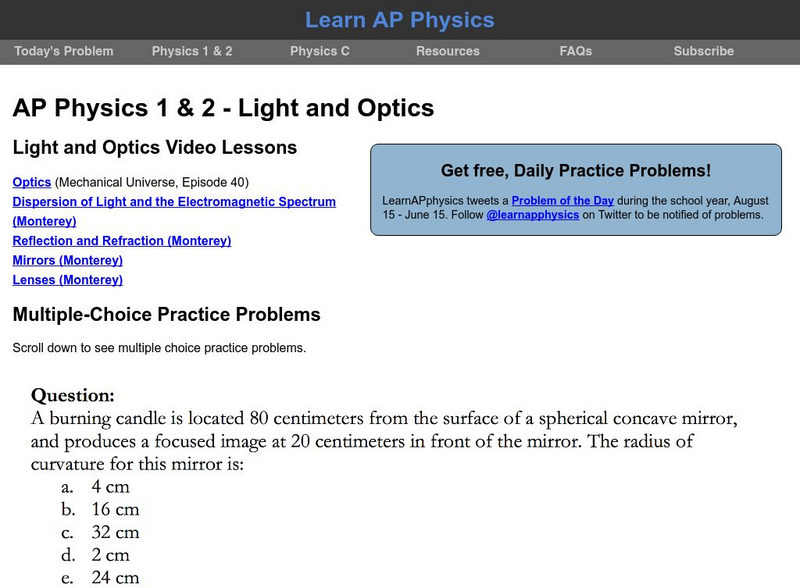This screenshot has height=588, width=800.
Task: Click the Learn AP Physics site title
Action: pyautogui.click(x=399, y=19)
